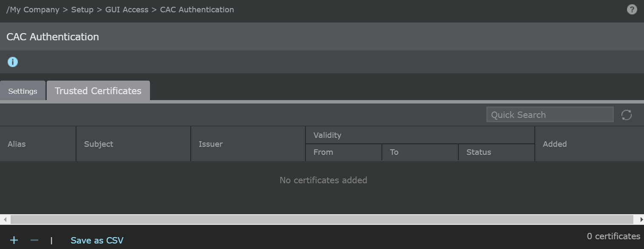
Task: Sort by the Alias column header
Action: coord(38,144)
